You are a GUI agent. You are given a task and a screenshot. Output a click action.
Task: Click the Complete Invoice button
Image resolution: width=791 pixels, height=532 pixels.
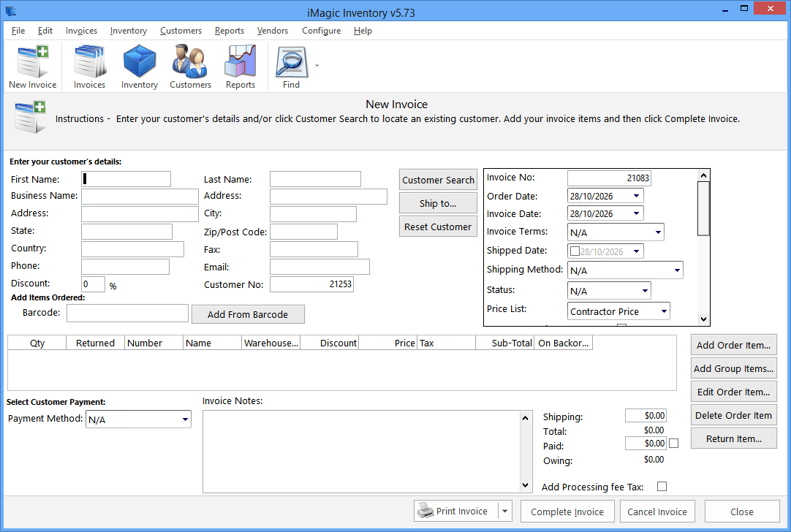click(567, 512)
